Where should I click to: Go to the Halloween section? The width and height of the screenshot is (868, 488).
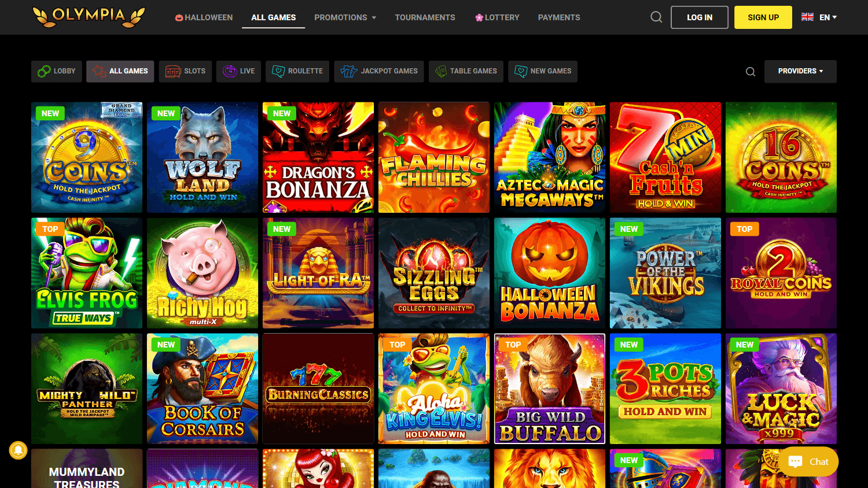tap(204, 17)
